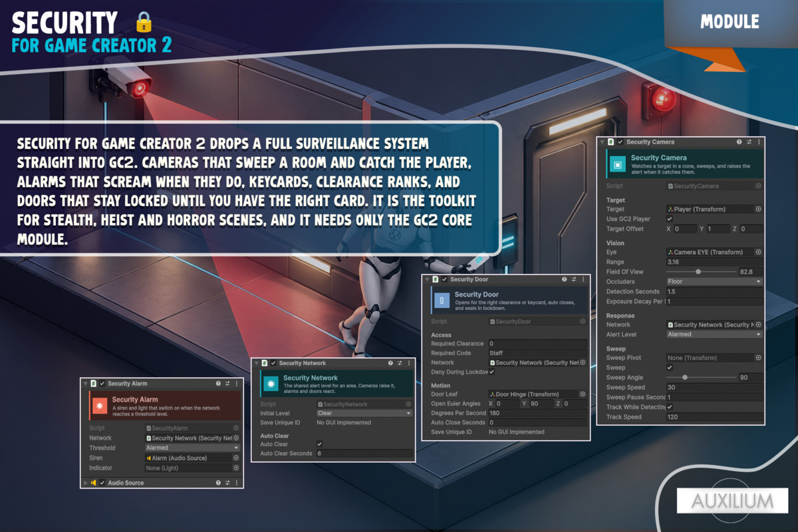Open help for Audio Source component
Image resolution: width=798 pixels, height=532 pixels.
218,483
